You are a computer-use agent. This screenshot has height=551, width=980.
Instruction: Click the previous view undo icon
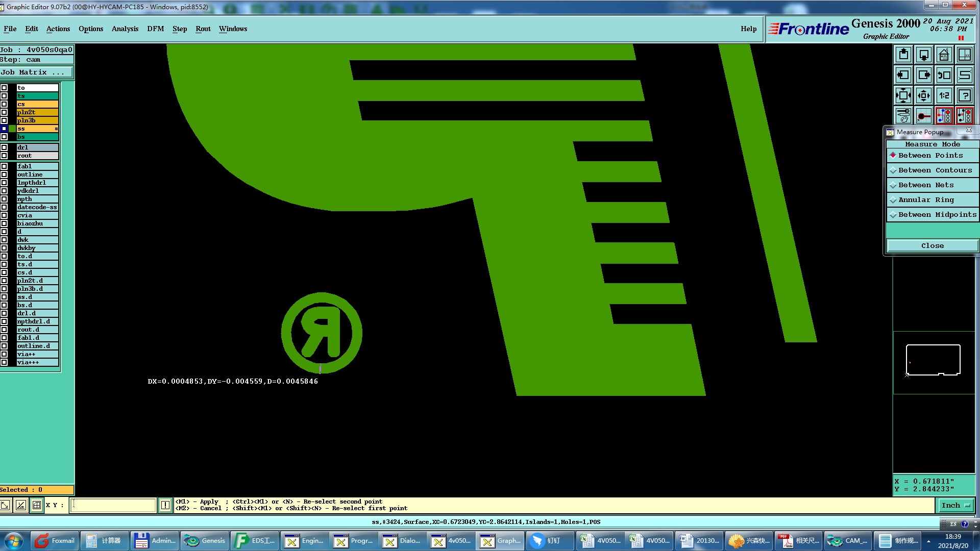point(944,75)
